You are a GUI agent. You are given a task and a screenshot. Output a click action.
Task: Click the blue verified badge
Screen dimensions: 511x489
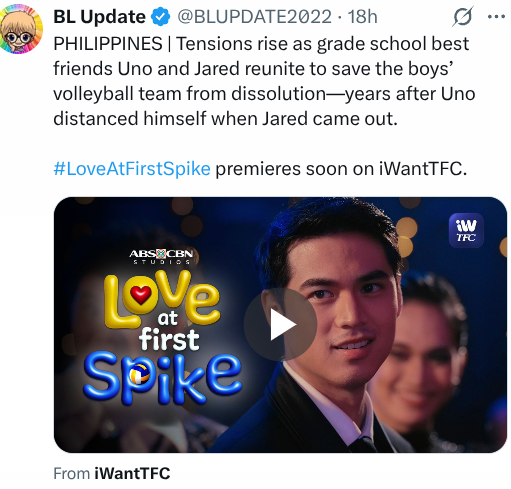click(x=161, y=17)
